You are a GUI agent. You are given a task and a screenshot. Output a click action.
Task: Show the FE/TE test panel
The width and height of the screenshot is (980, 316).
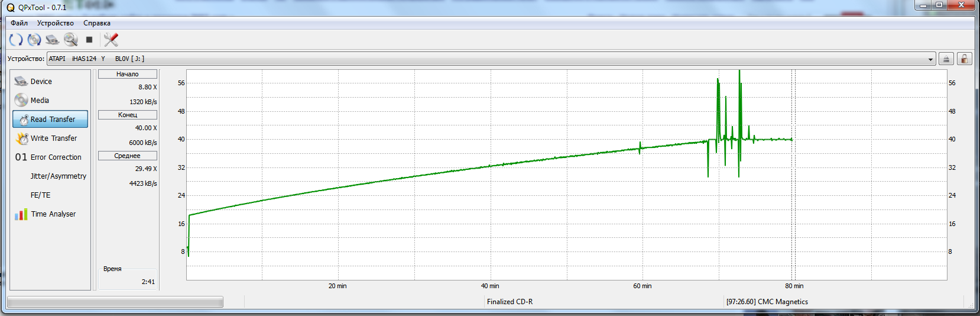(40, 195)
